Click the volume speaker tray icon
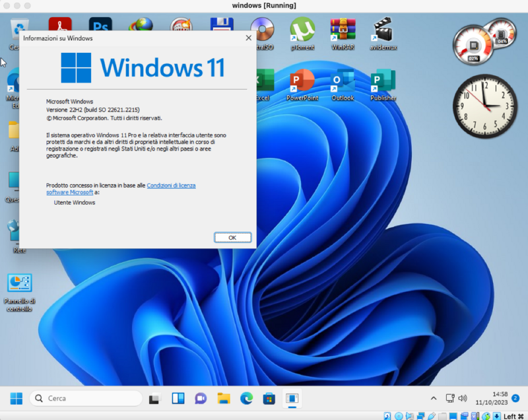Image resolution: width=528 pixels, height=420 pixels. [463, 398]
